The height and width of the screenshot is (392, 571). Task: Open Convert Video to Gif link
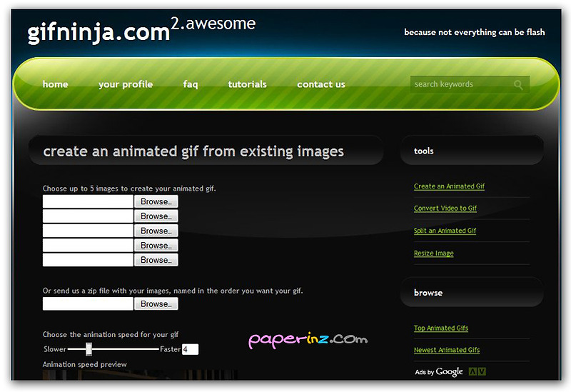click(445, 208)
